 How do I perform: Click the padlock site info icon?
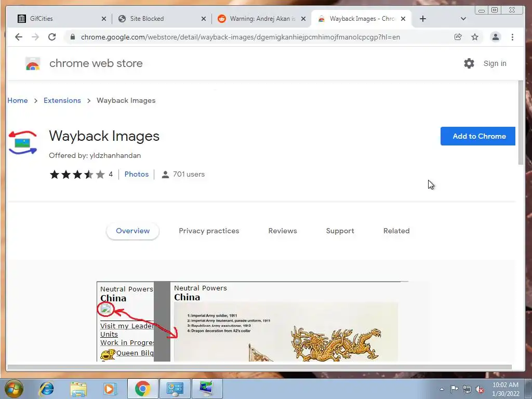tap(73, 37)
